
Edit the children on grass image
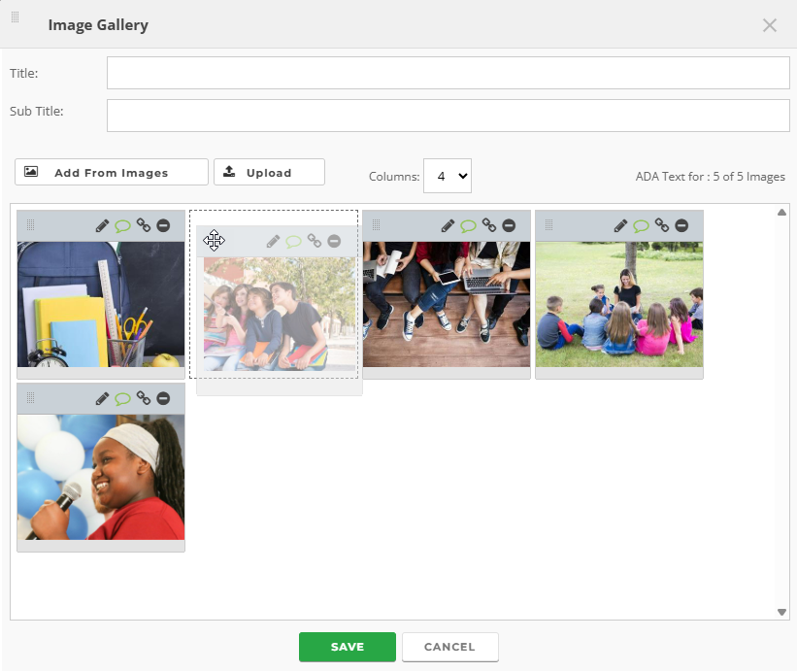pos(620,225)
